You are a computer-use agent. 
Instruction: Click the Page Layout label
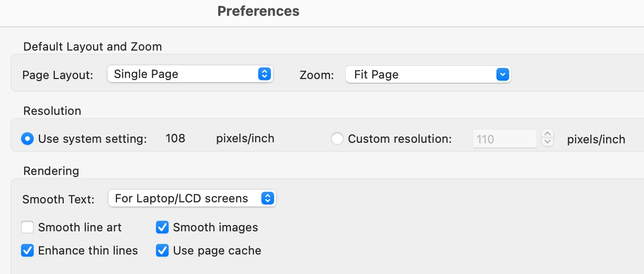pos(57,75)
